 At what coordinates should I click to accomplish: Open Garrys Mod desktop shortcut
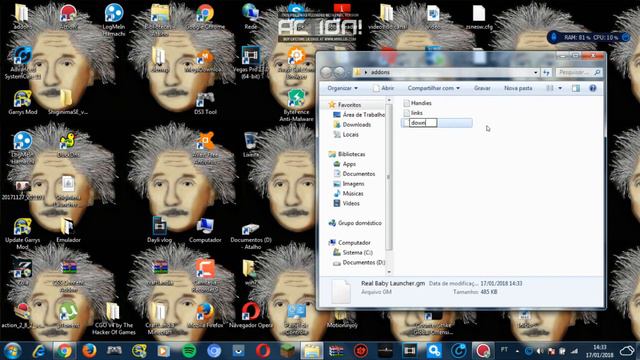pos(22,102)
